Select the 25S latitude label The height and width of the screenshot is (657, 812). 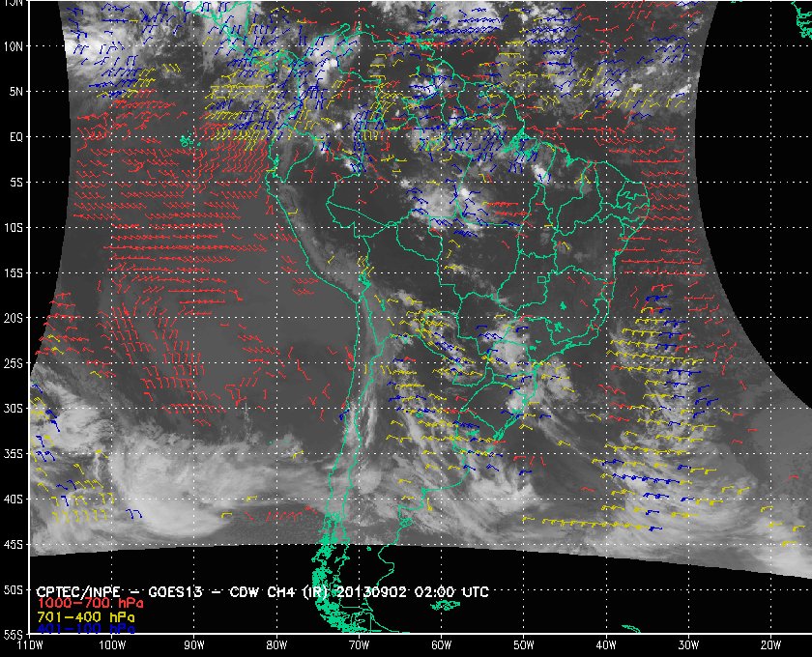(14, 364)
